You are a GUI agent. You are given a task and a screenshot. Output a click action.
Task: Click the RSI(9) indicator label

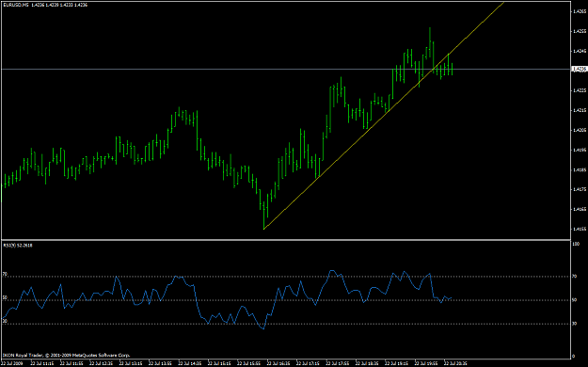pos(18,246)
